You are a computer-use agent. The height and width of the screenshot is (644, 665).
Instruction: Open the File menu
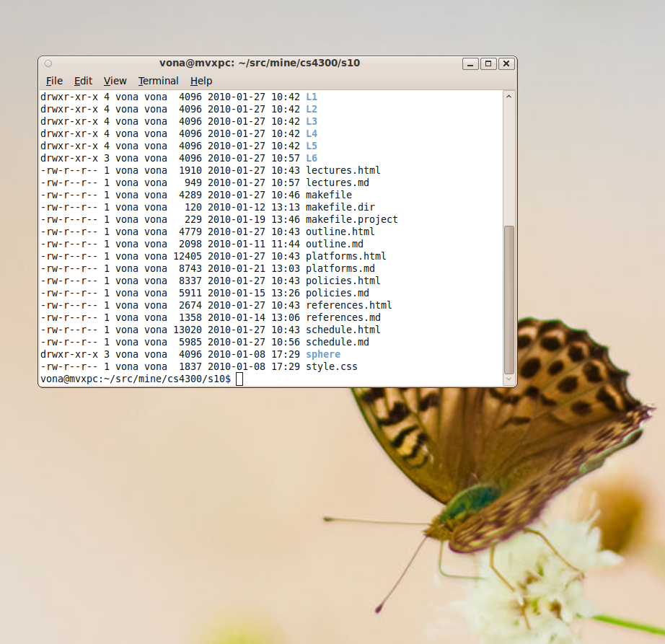coord(54,81)
